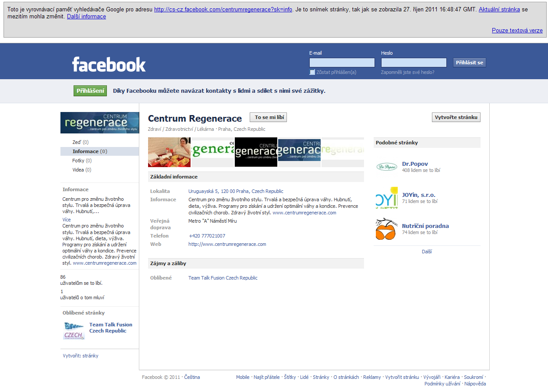The width and height of the screenshot is (548, 392).
Task: Expand the Více link in Informace
Action: click(67, 220)
